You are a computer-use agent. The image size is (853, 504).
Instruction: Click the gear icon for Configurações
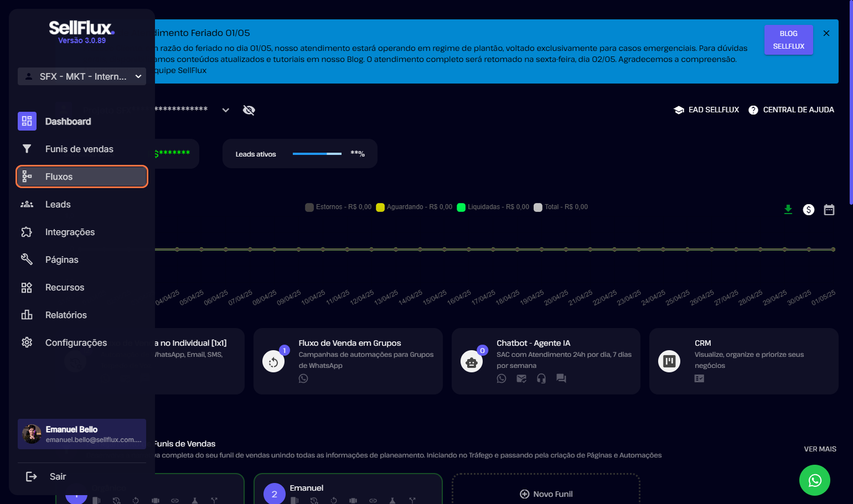(x=27, y=342)
